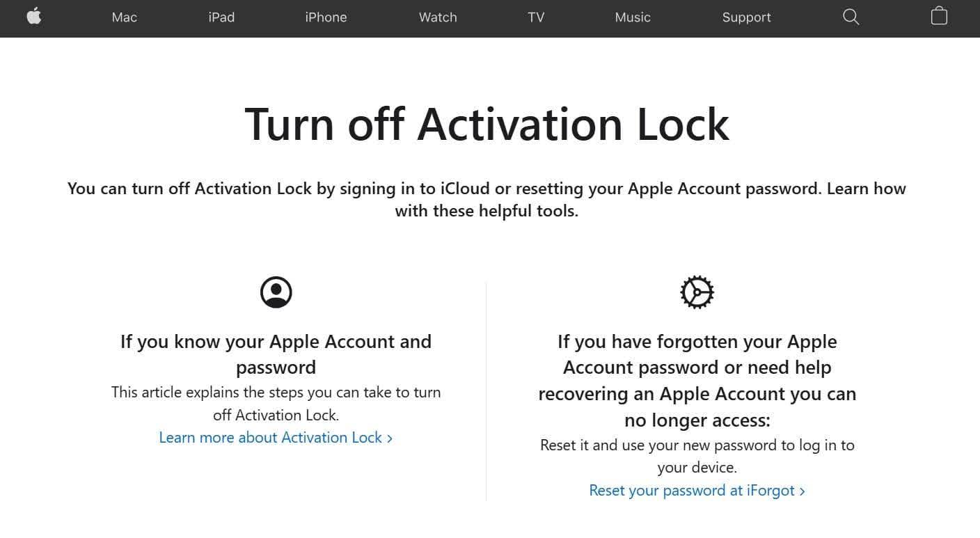Select Watch in the top navigation

tap(437, 17)
